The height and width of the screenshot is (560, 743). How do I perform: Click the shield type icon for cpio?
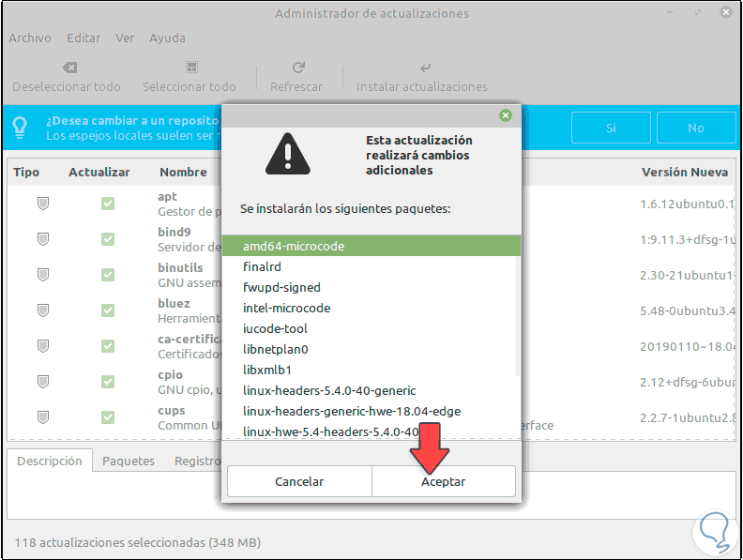[43, 382]
